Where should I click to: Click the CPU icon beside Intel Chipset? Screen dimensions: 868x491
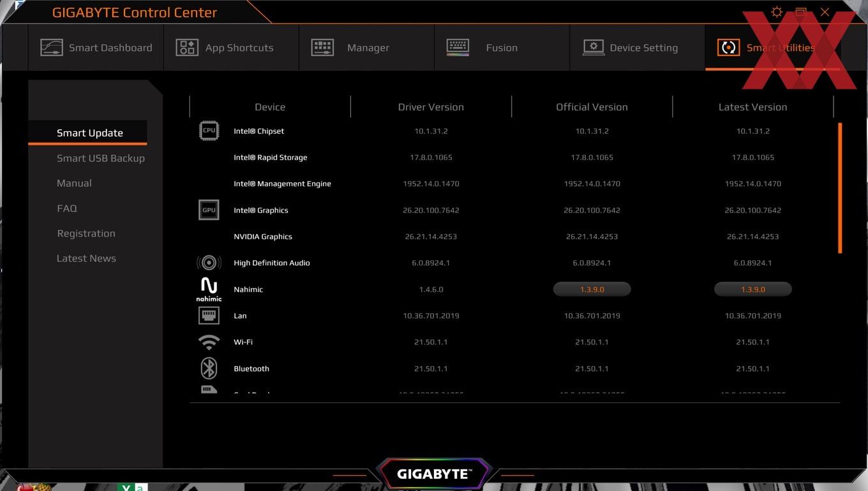click(209, 131)
